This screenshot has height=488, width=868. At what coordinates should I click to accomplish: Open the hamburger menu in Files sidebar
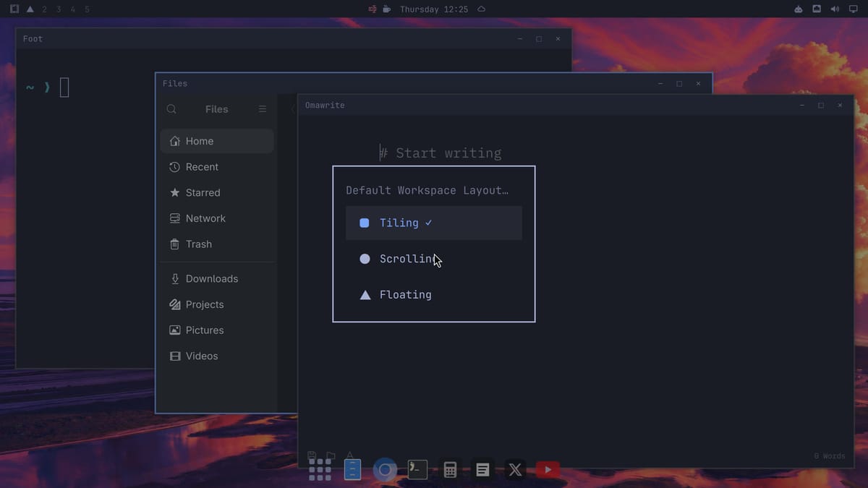[263, 109]
